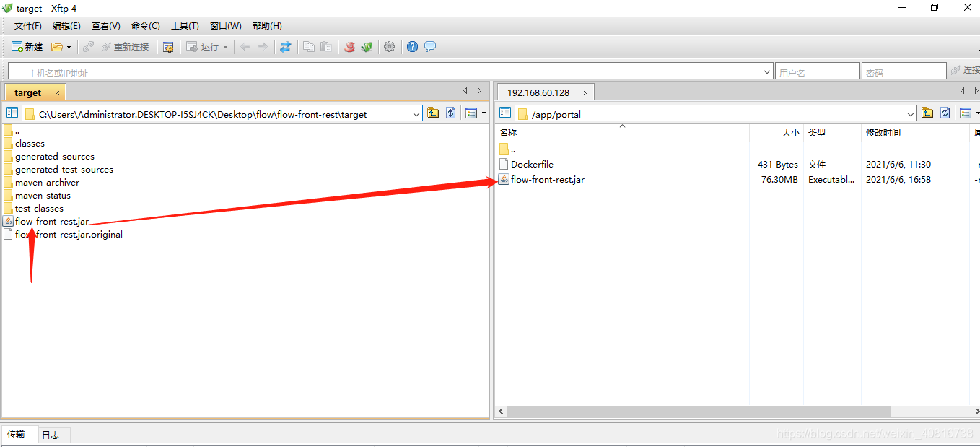Open the session properties icon

pyautogui.click(x=168, y=47)
